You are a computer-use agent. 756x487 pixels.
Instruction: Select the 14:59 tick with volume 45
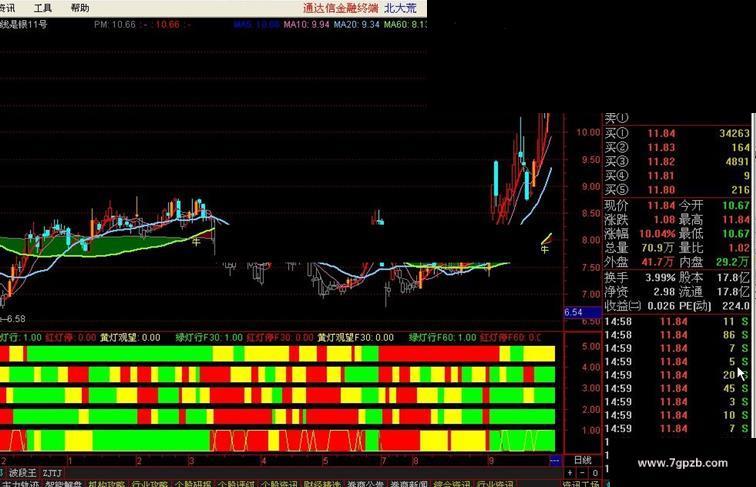[x=677, y=388]
